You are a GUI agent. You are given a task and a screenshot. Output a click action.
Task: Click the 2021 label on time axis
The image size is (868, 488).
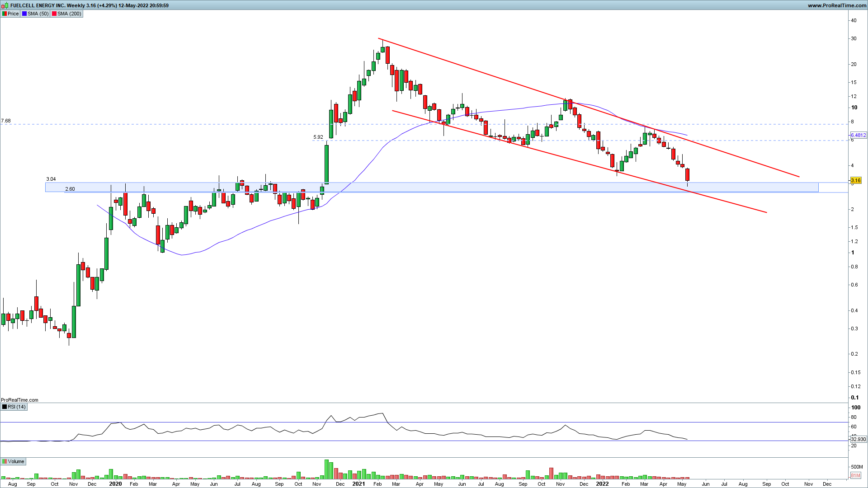point(359,484)
